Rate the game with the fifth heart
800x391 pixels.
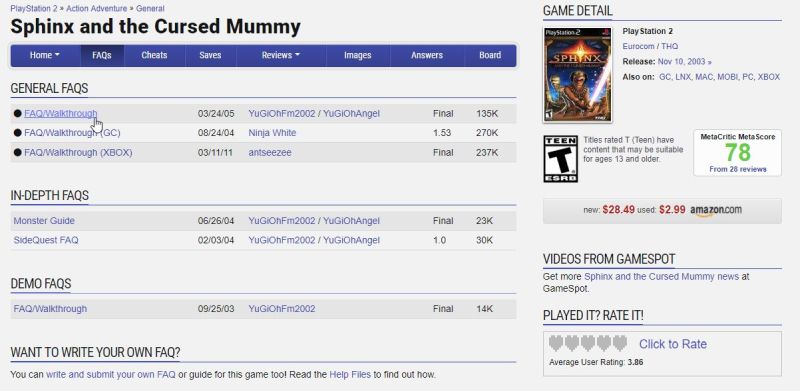pyautogui.click(x=620, y=343)
